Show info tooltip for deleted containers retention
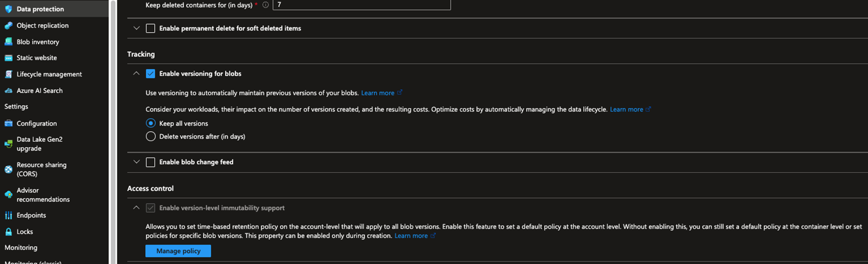The height and width of the screenshot is (264, 868). point(266,5)
